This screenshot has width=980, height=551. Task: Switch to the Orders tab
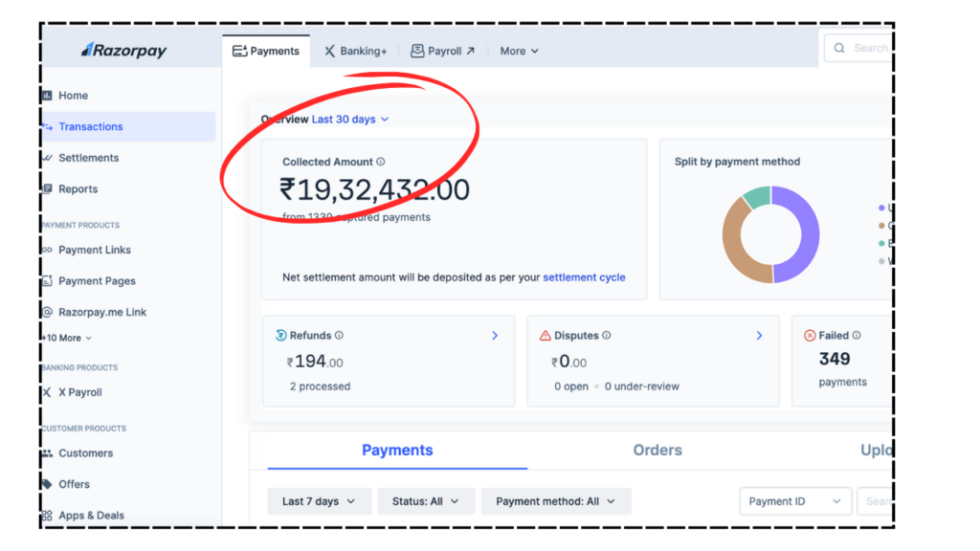click(657, 451)
